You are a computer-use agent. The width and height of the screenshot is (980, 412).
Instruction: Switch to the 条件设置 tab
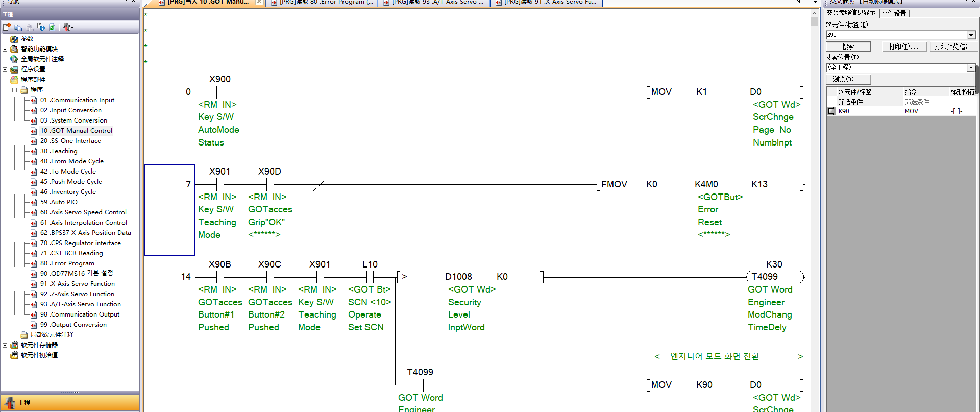[894, 13]
